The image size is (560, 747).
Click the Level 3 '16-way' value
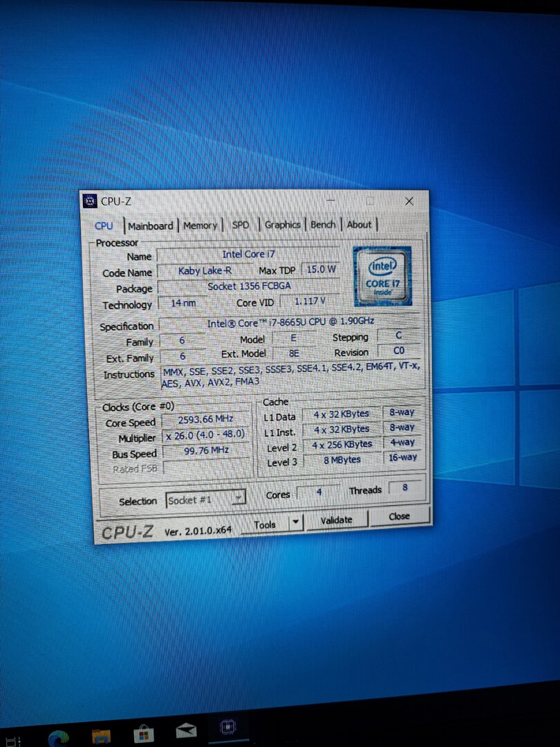tap(402, 457)
